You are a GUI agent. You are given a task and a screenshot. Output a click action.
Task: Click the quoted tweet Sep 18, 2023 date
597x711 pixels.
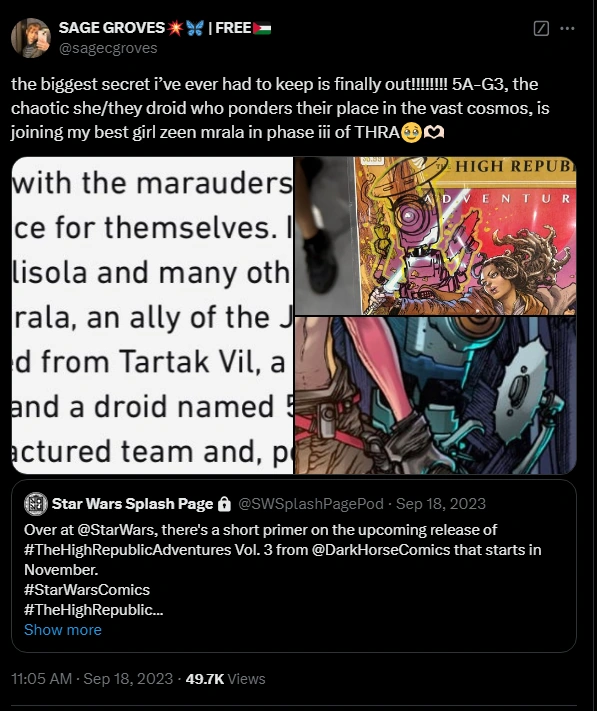[x=441, y=504]
